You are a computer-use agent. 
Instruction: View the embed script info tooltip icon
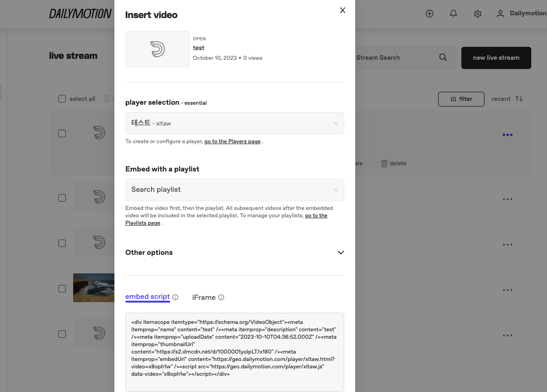pyautogui.click(x=175, y=297)
